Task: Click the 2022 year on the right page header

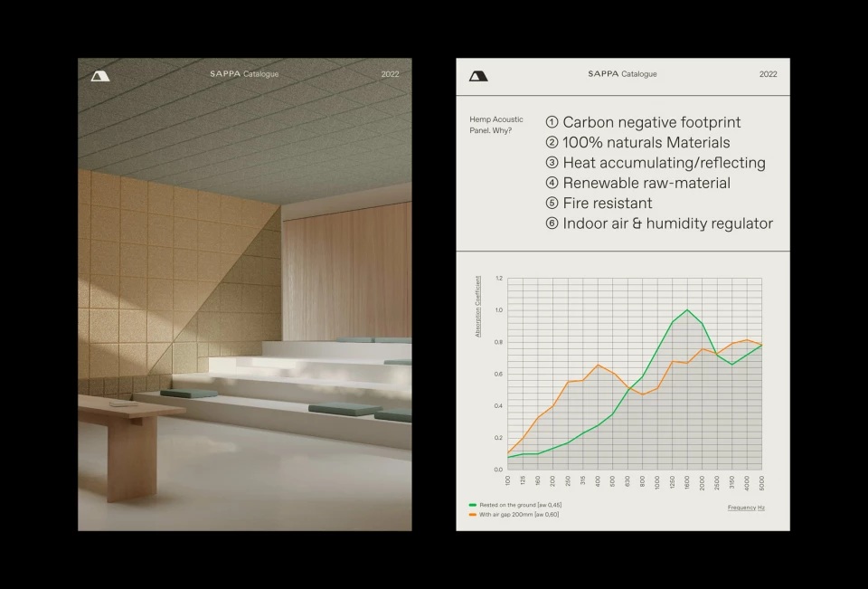Action: click(768, 74)
